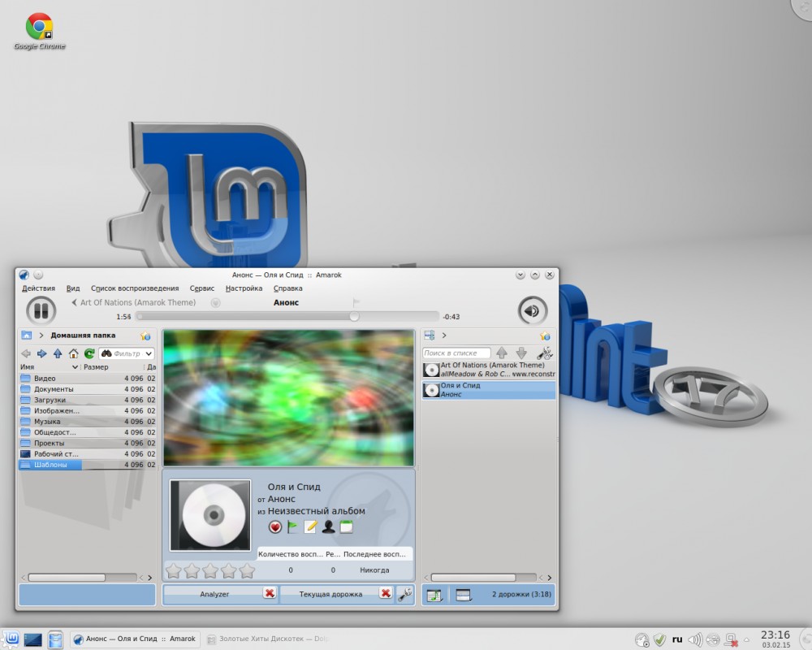Click the artist silhouette icon

pos(328,527)
